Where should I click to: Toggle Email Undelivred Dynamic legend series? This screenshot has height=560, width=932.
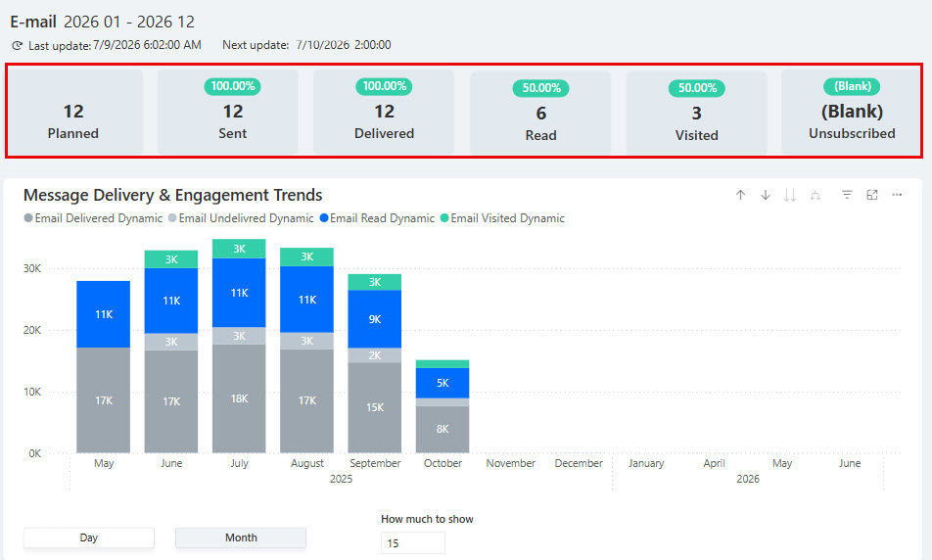tap(241, 218)
